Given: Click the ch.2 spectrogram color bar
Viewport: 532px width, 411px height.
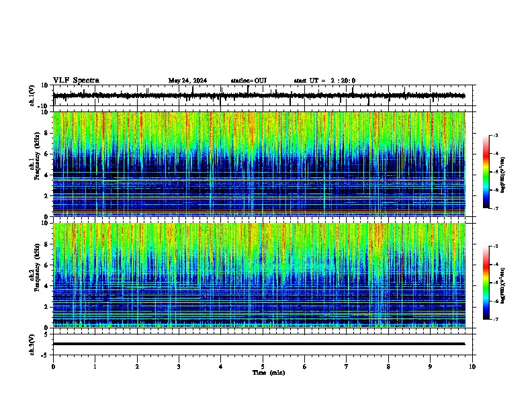Looking at the screenshot, I should 486,283.
